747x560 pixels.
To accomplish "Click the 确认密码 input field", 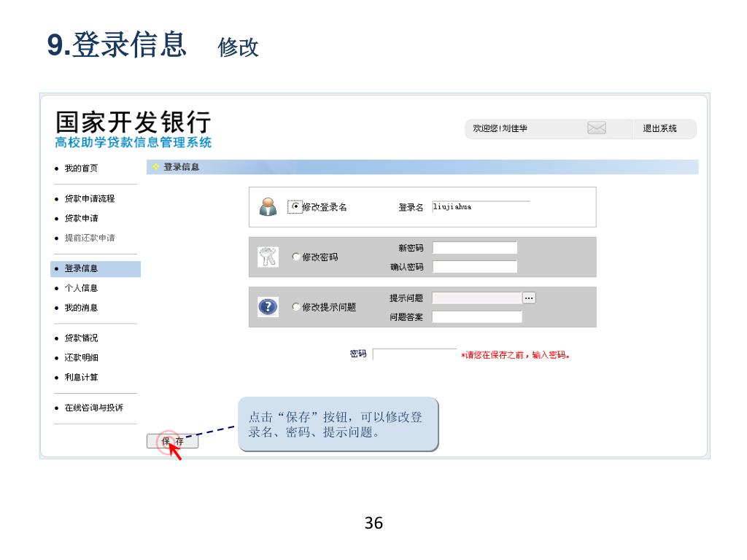I will (x=474, y=267).
